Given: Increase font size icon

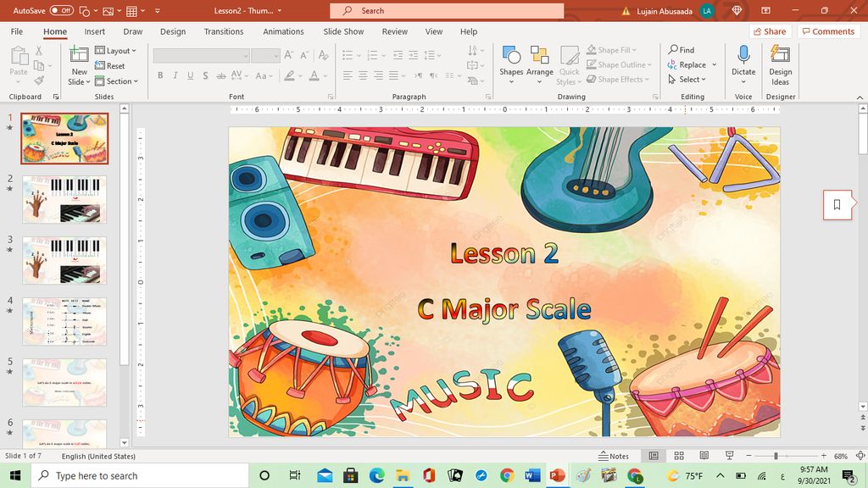Looking at the screenshot, I should point(288,55).
